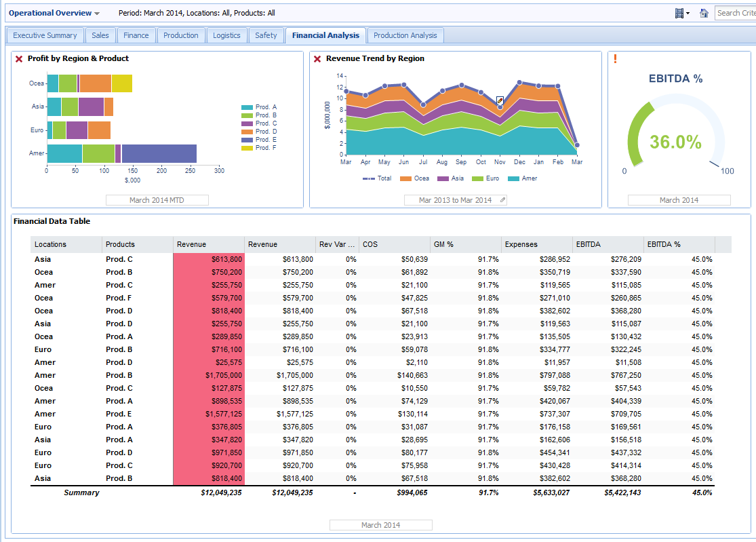Click the orange alert icon above EBITDA %

(x=615, y=59)
